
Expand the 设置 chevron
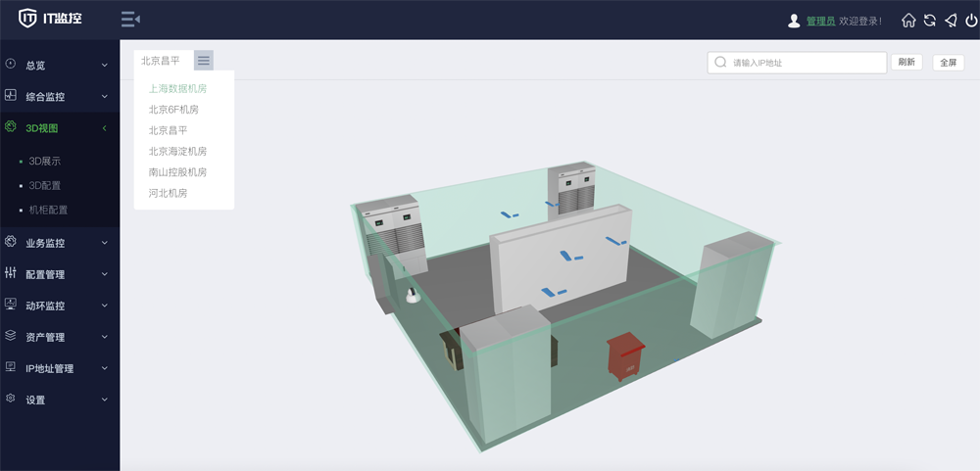point(105,400)
